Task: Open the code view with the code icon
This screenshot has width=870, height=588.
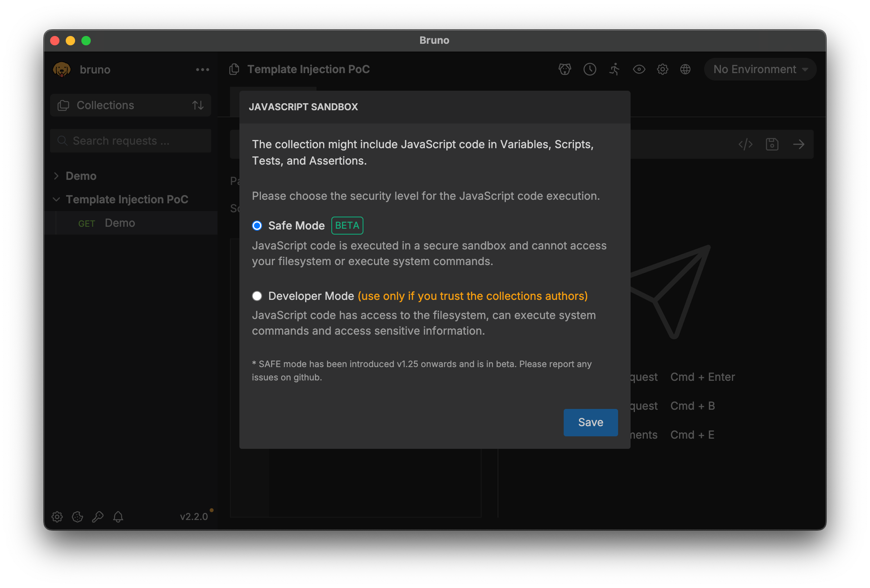Action: (x=745, y=144)
